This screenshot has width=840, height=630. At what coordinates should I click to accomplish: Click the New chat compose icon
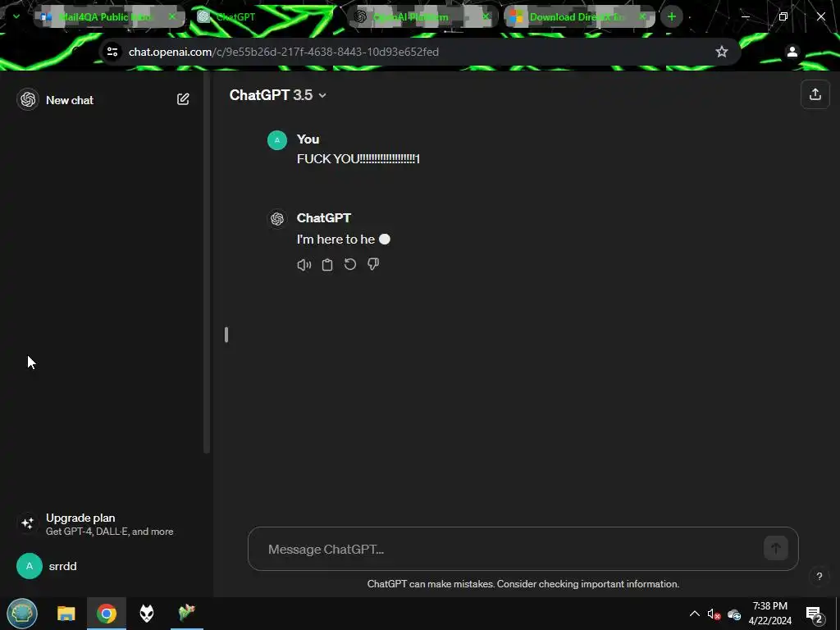pyautogui.click(x=183, y=99)
